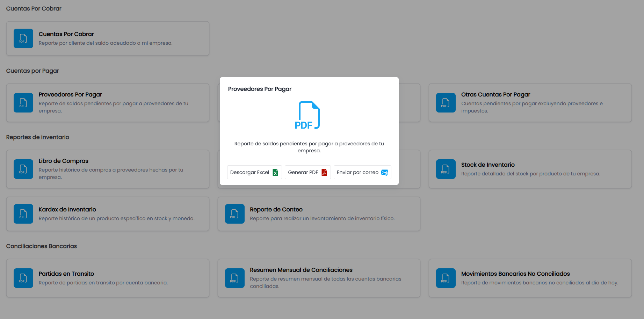644x319 pixels.
Task: Click PDF icon beside Movimientos Bancarios No Conciliados
Action: point(446,278)
